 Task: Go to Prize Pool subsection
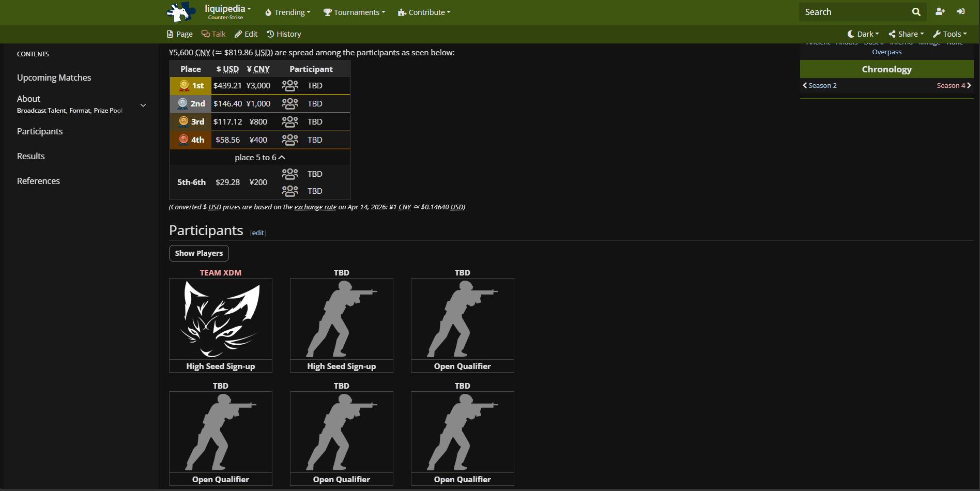tap(108, 111)
